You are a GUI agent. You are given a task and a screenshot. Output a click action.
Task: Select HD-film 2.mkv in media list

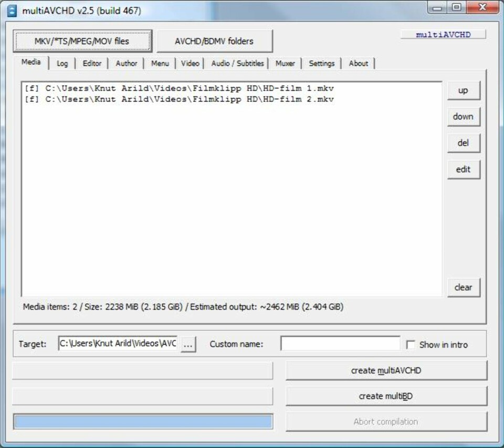[x=179, y=100]
